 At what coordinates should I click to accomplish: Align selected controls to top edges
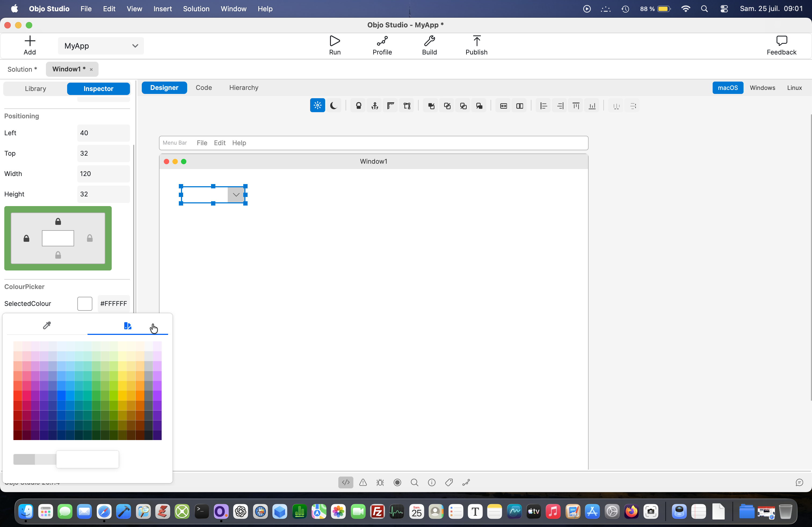coord(576,106)
